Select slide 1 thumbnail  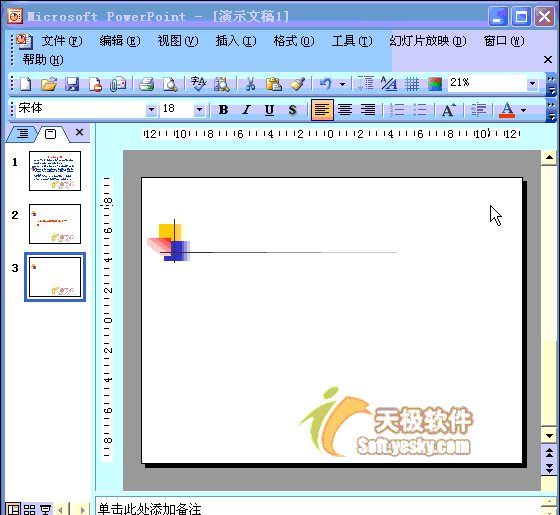pos(55,171)
